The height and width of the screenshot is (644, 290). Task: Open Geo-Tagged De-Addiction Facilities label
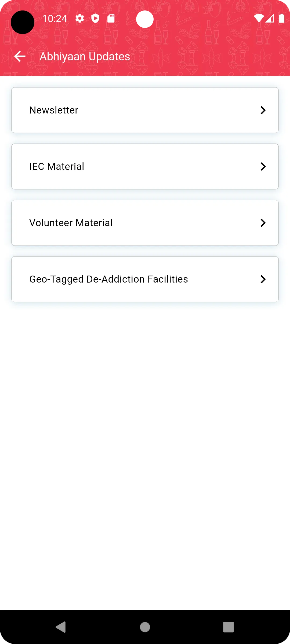click(108, 279)
